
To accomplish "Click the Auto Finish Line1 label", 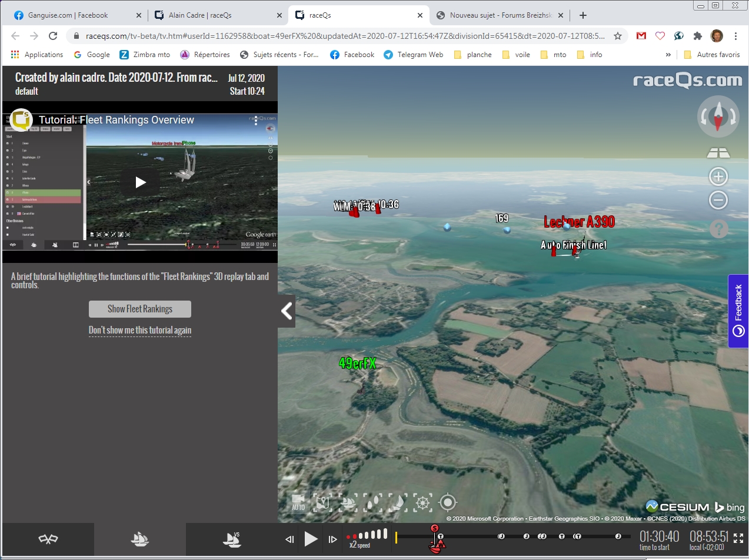I will pyautogui.click(x=574, y=245).
